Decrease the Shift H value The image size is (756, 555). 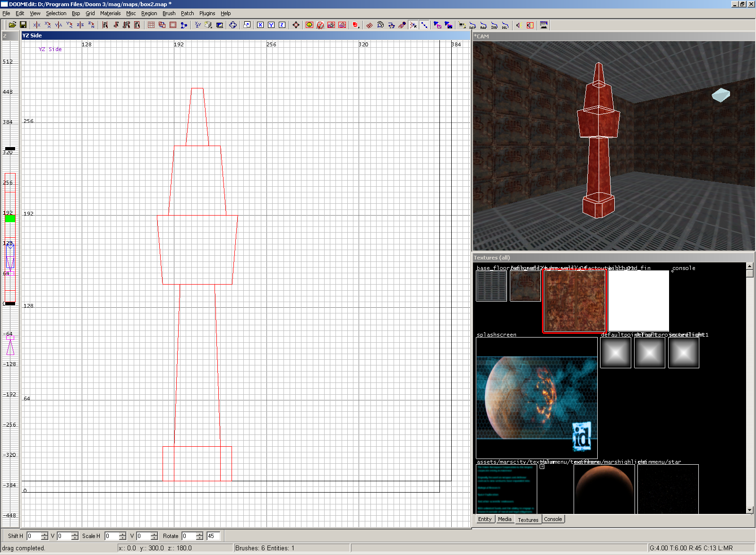click(x=44, y=538)
